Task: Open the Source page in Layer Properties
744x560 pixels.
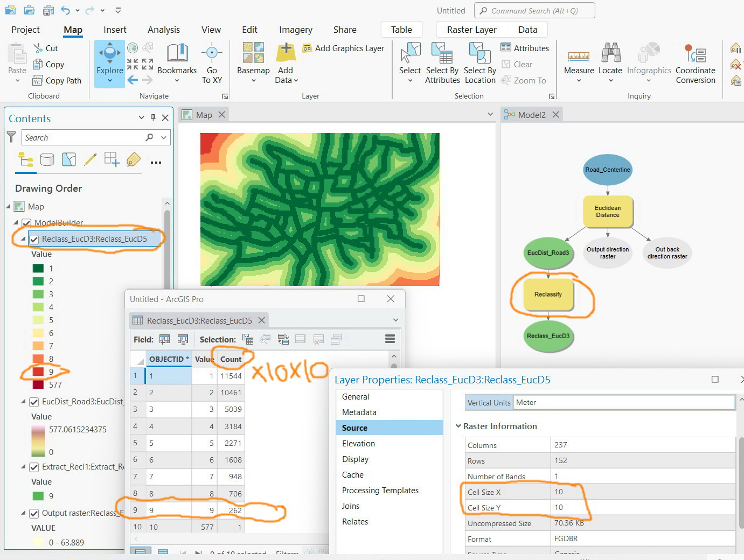Action: [354, 428]
